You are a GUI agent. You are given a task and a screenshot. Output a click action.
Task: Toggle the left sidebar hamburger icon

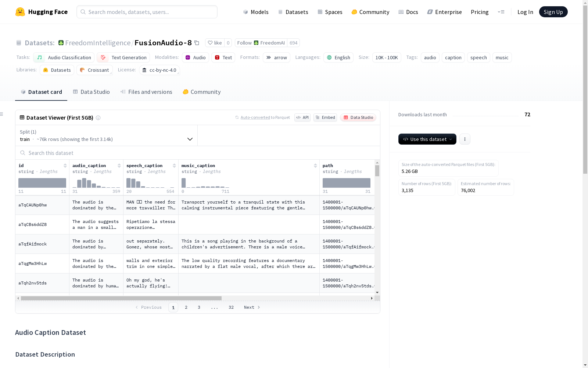coord(1,114)
